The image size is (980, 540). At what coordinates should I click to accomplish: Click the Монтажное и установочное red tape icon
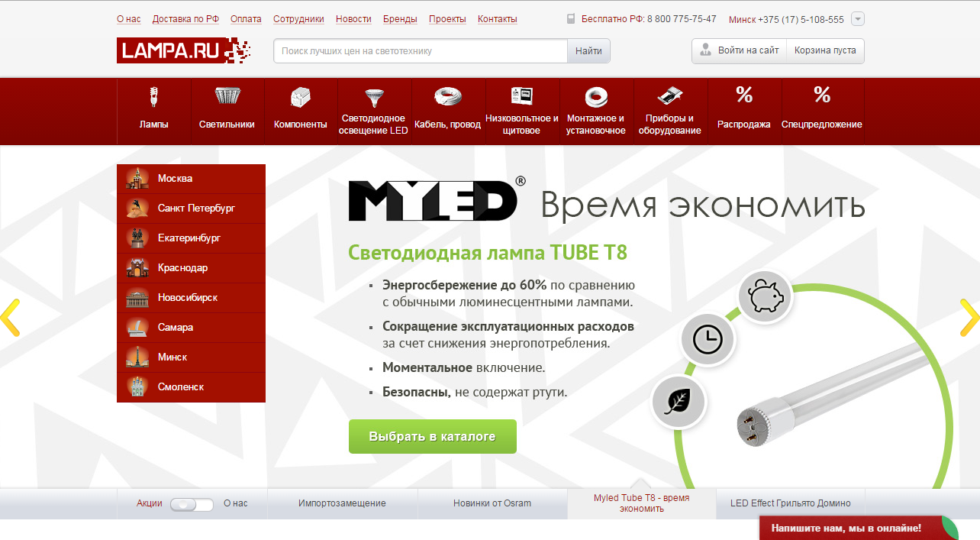click(595, 97)
